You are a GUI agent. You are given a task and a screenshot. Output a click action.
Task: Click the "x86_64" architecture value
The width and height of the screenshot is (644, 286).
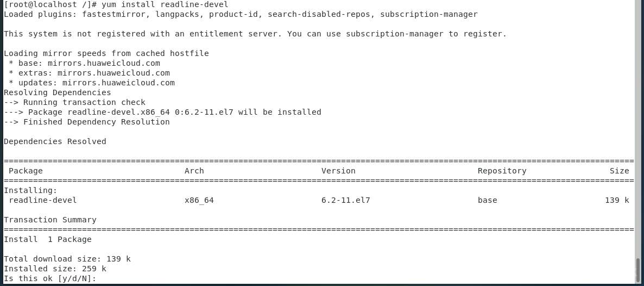199,200
